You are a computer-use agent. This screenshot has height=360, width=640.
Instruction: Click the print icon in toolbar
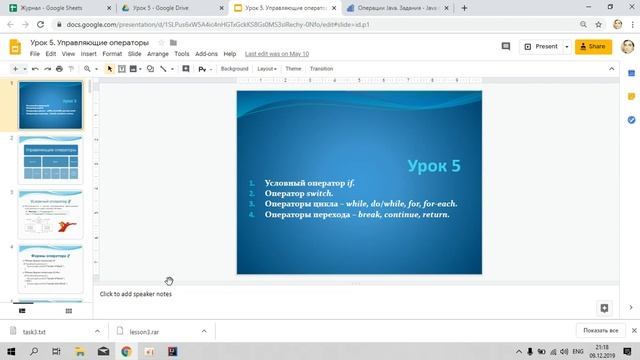pos(59,69)
